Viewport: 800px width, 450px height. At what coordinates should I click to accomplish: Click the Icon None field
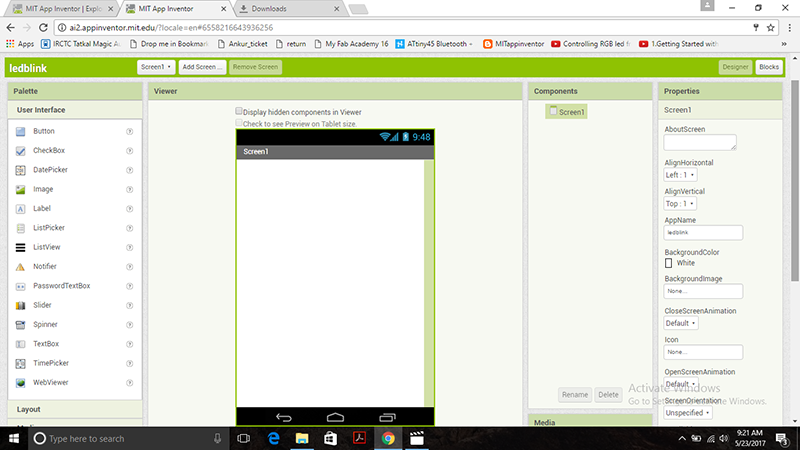point(703,352)
